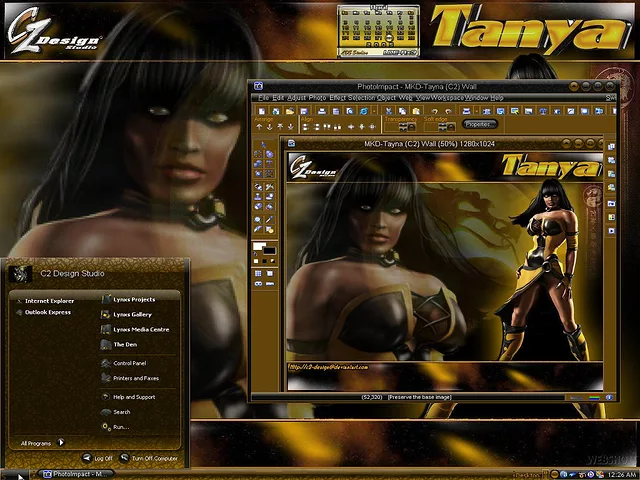
Task: Select the Zoom magnifier tool
Action: (258, 220)
